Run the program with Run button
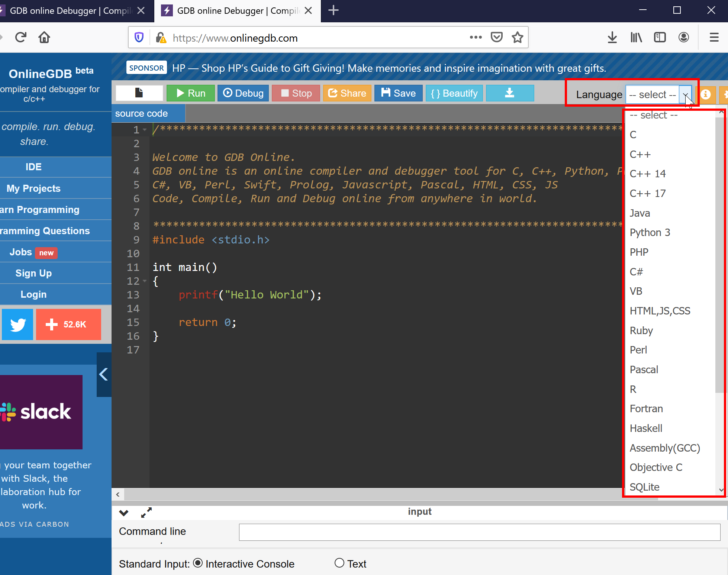The width and height of the screenshot is (728, 575). 191,93
